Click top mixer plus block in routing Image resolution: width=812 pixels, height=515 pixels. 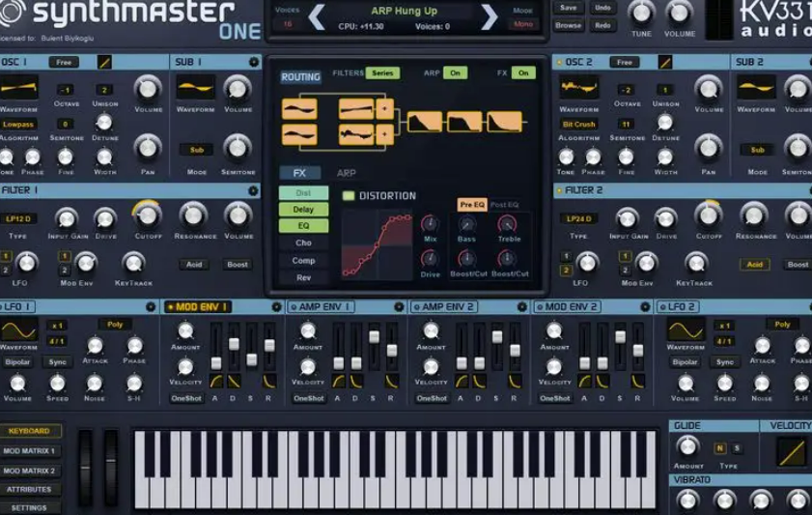(385, 109)
